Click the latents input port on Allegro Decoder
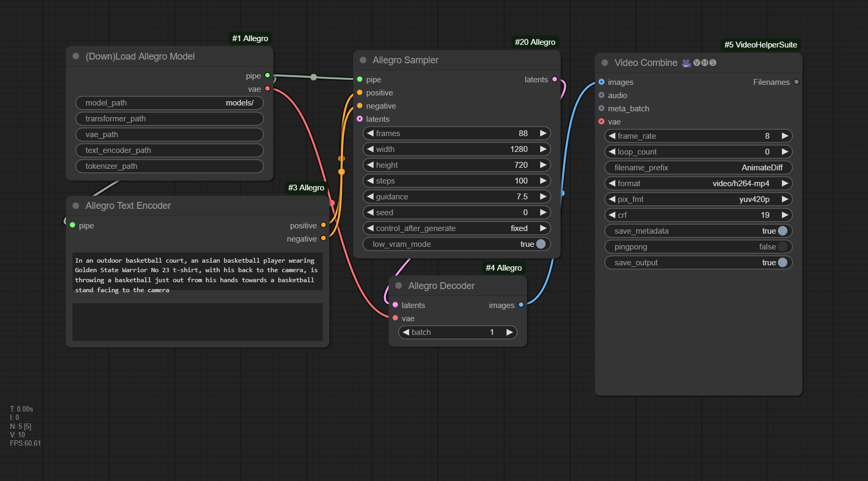 coord(395,305)
